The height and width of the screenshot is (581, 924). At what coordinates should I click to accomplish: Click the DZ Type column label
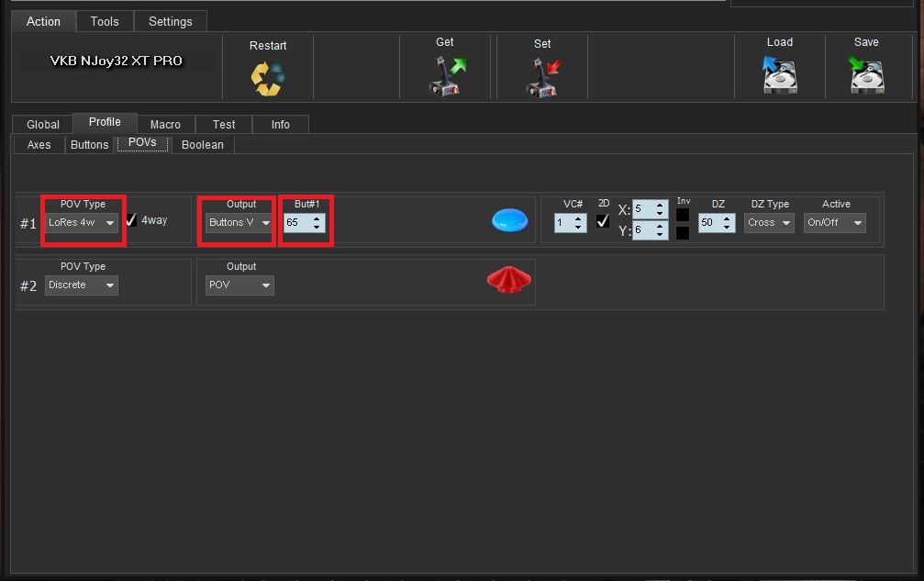(x=770, y=204)
